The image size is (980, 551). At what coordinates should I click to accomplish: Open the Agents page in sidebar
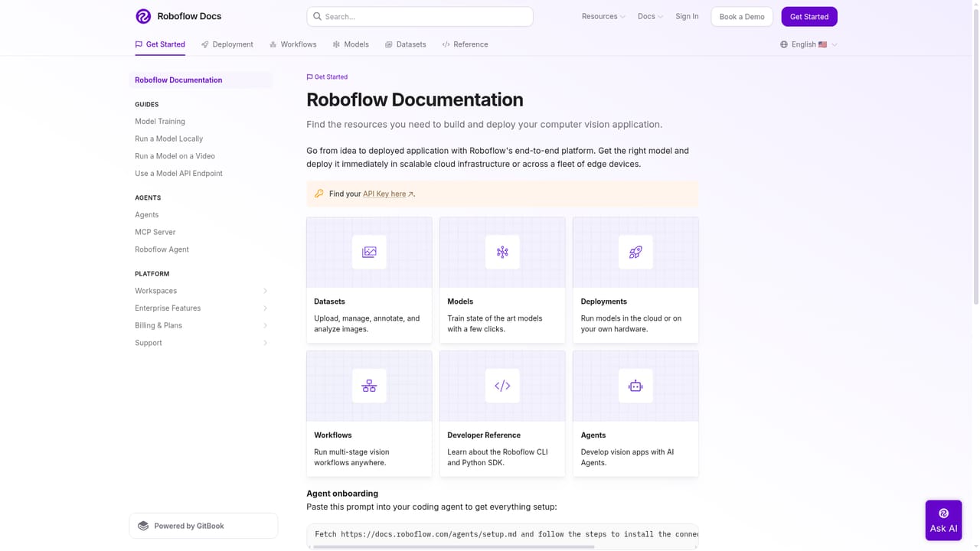click(147, 215)
